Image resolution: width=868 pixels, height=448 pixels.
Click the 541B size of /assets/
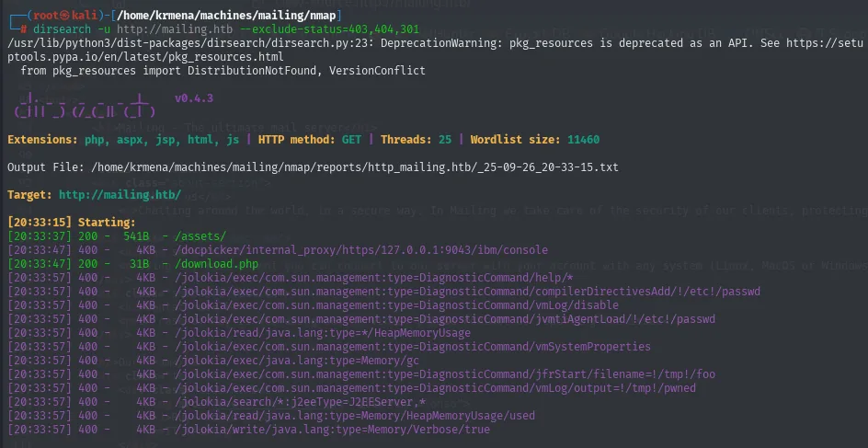click(x=136, y=236)
